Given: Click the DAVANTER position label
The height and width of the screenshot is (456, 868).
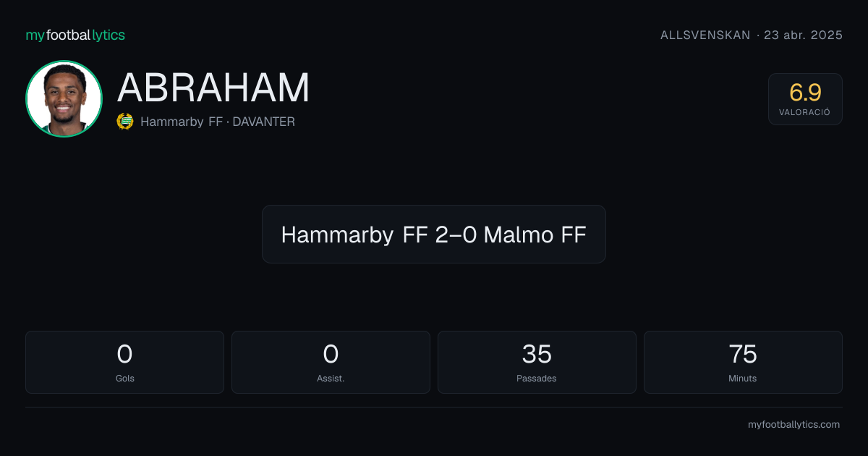Looking at the screenshot, I should pyautogui.click(x=263, y=122).
